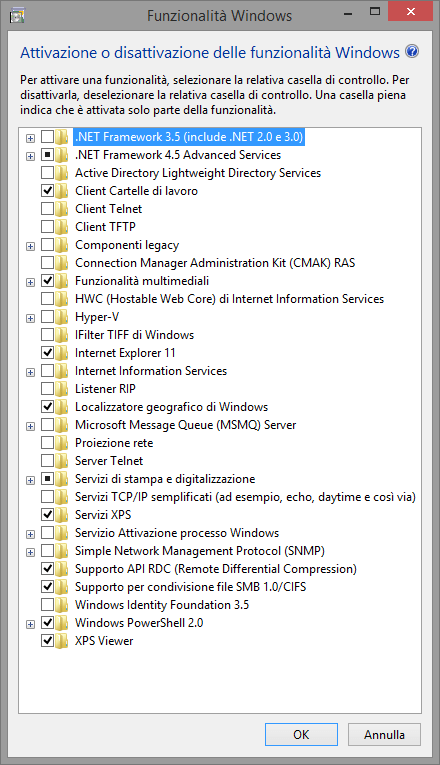Enable the Client TFTP checkbox

[47, 227]
